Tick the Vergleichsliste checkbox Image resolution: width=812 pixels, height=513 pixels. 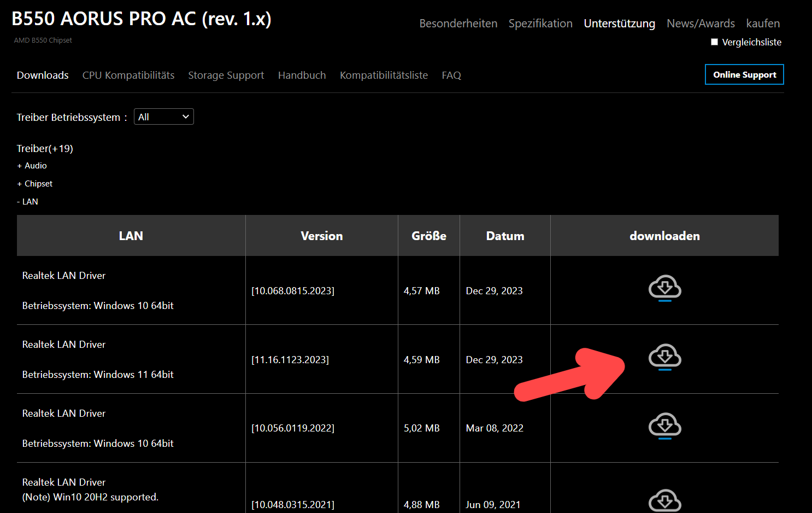[x=714, y=42]
